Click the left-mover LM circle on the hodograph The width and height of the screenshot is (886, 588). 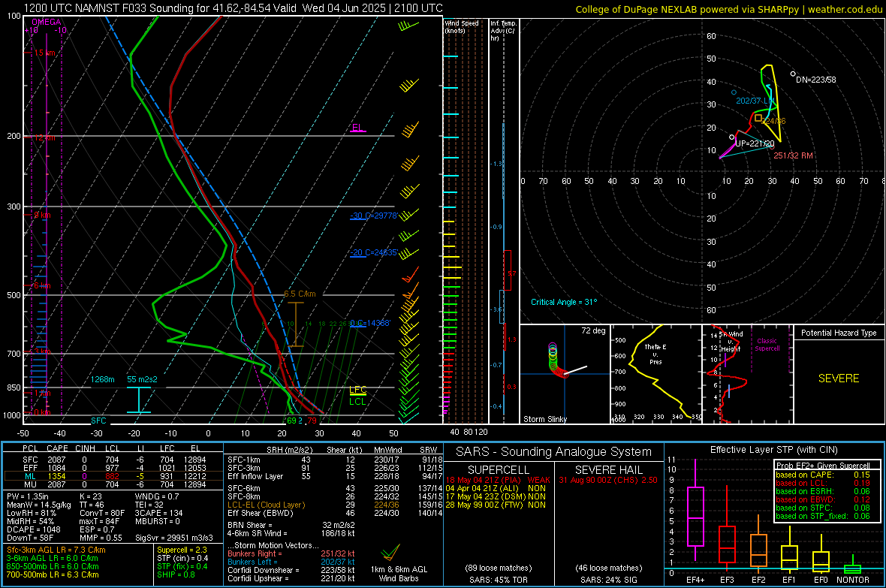pos(734,92)
